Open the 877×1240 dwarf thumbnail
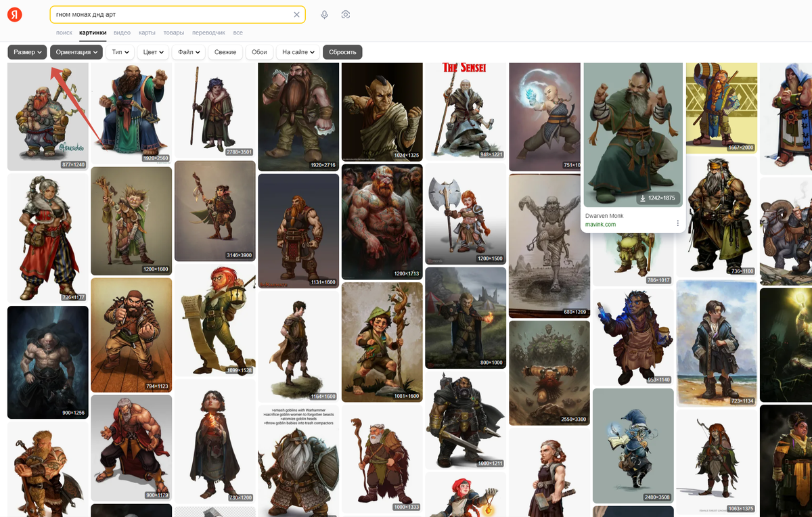This screenshot has height=517, width=812. 48,116
